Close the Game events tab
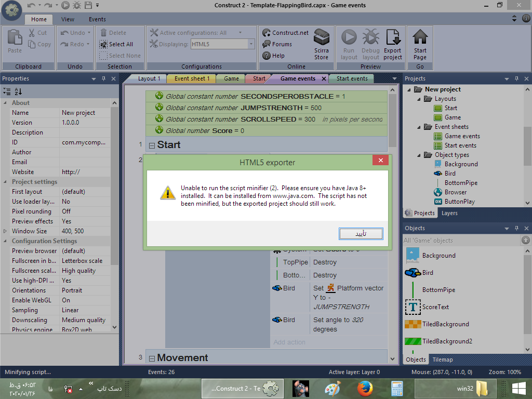532x399 pixels. (x=324, y=79)
